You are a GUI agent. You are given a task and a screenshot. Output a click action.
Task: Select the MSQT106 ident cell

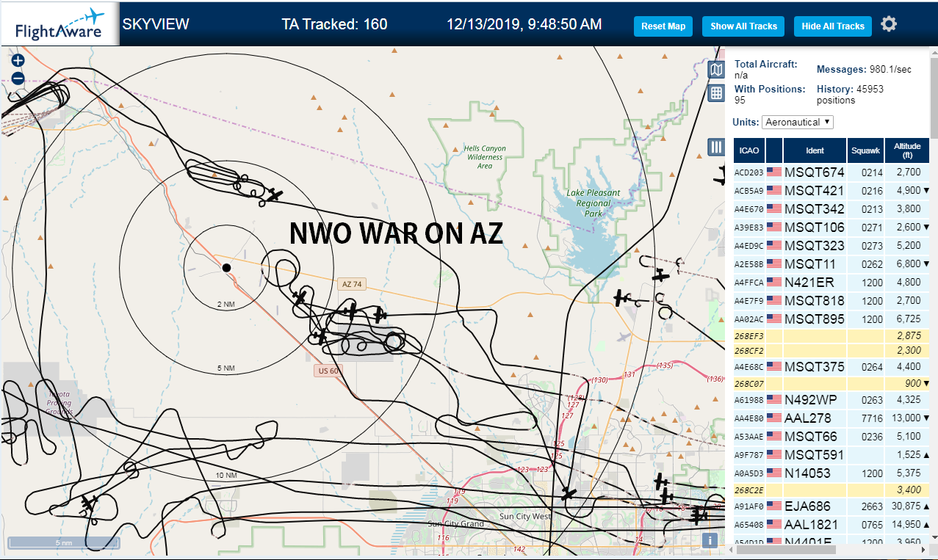click(815, 228)
